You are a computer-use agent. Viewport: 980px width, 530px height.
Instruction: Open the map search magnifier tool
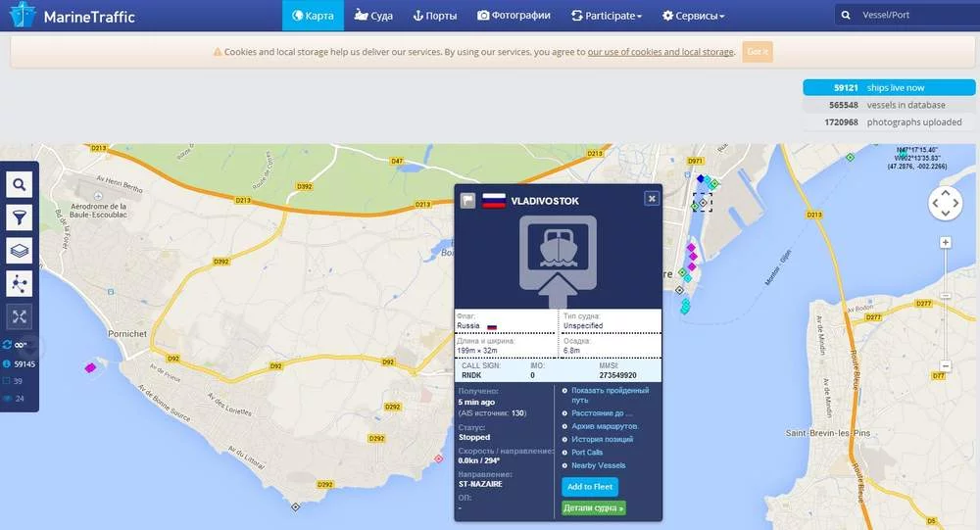[20, 184]
